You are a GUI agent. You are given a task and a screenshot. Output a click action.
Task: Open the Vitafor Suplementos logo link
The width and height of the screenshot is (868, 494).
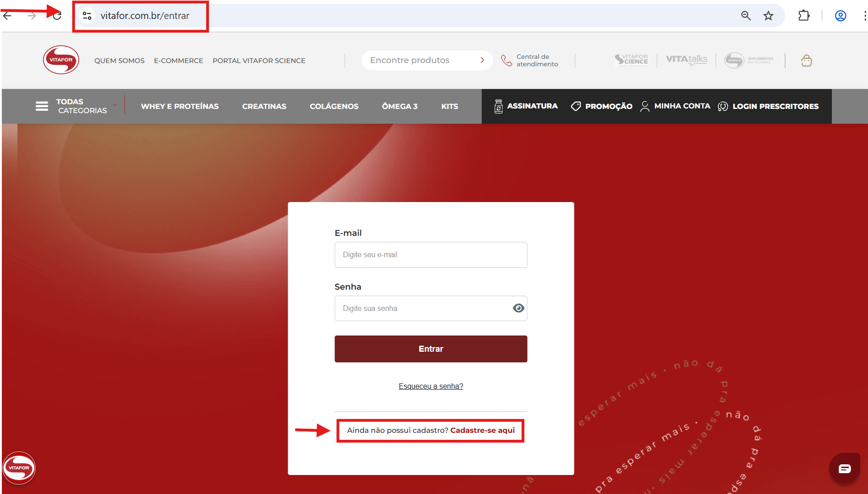(x=749, y=60)
